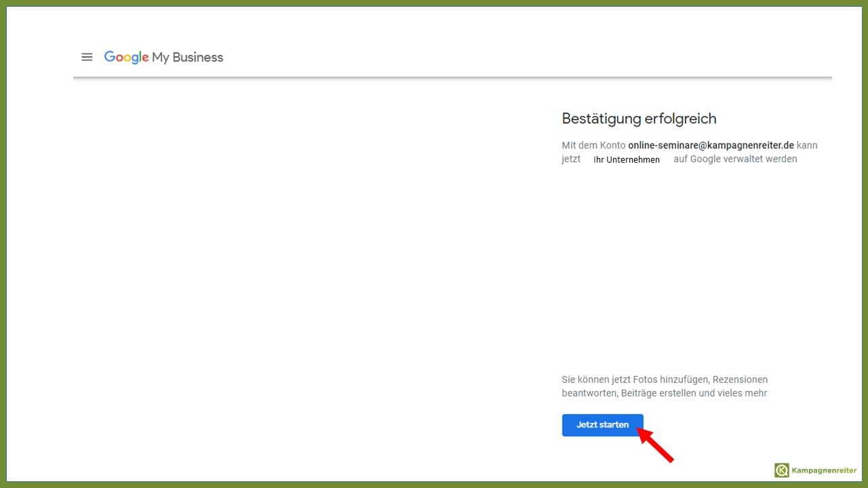Click the Google My Business logo
Screen dimensions: 868x488
[x=163, y=58]
